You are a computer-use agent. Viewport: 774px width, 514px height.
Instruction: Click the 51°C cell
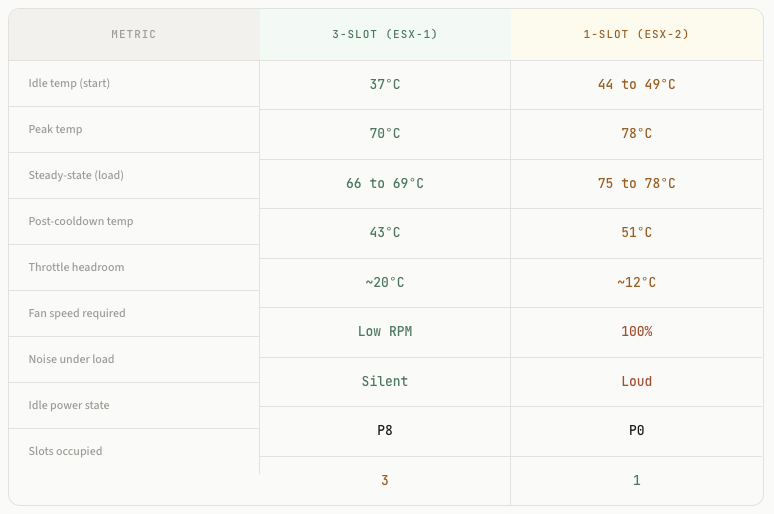pyautogui.click(x=636, y=233)
